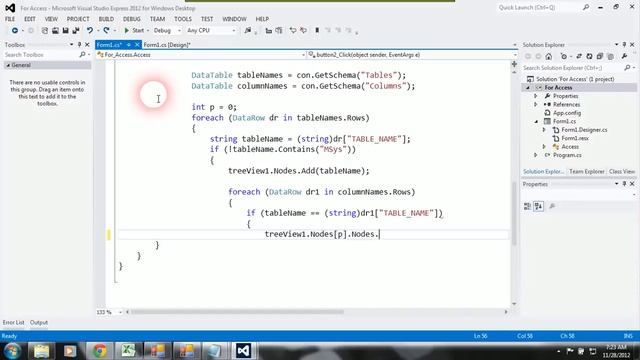Open the TEAM menu

click(x=157, y=19)
